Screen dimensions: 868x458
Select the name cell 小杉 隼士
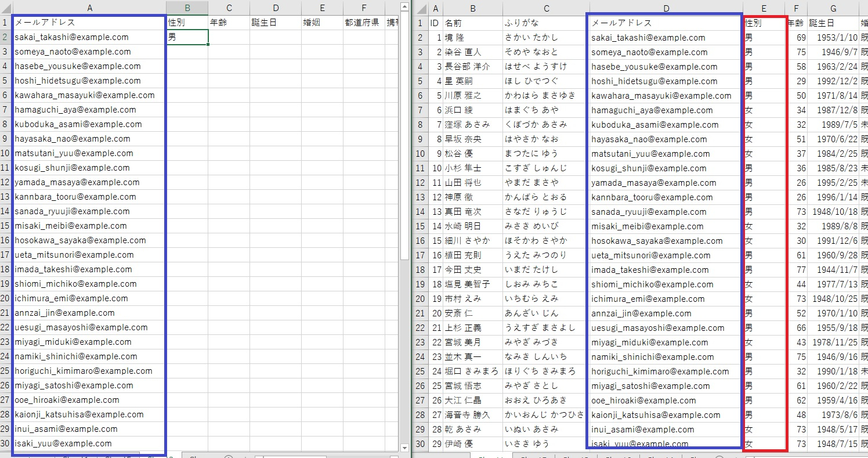pyautogui.click(x=473, y=168)
